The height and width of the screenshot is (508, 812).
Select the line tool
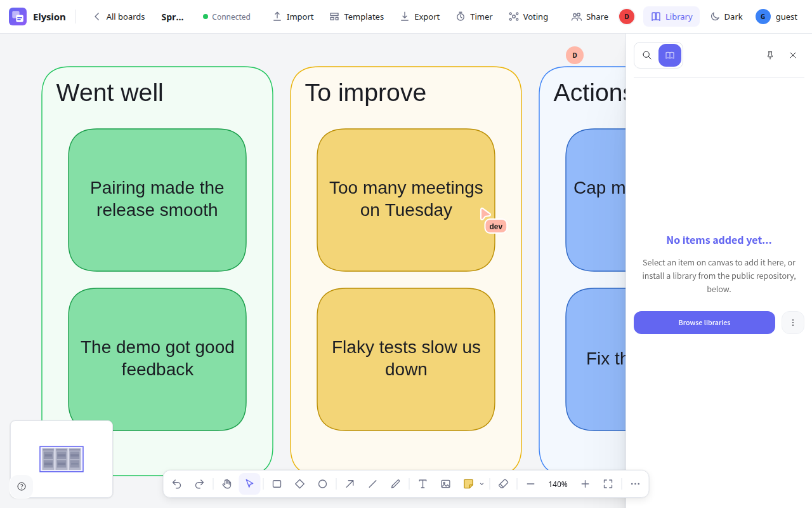point(372,484)
